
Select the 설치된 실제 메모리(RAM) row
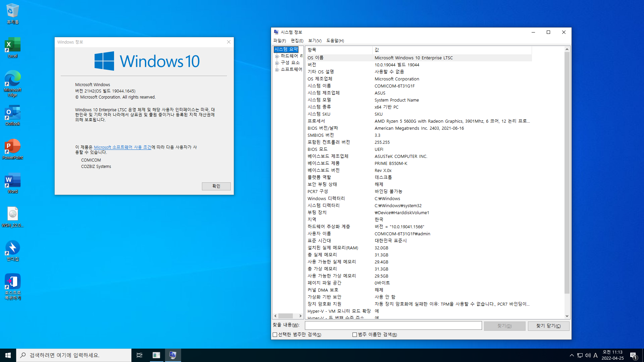click(419, 248)
